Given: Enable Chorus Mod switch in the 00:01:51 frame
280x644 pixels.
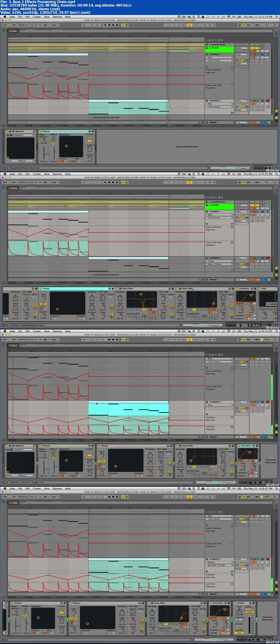Looking at the screenshot, I should click(x=53, y=143).
